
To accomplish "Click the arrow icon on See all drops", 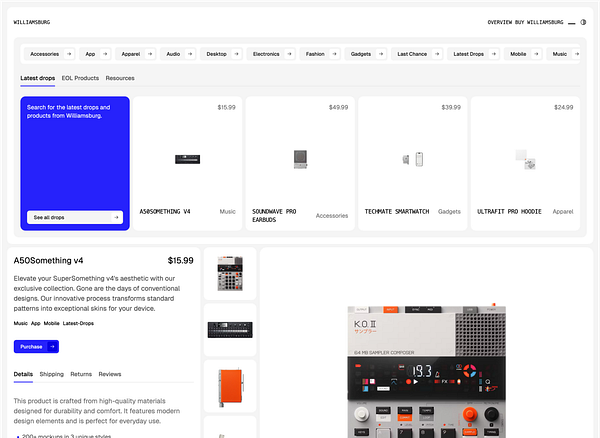I will pos(116,217).
